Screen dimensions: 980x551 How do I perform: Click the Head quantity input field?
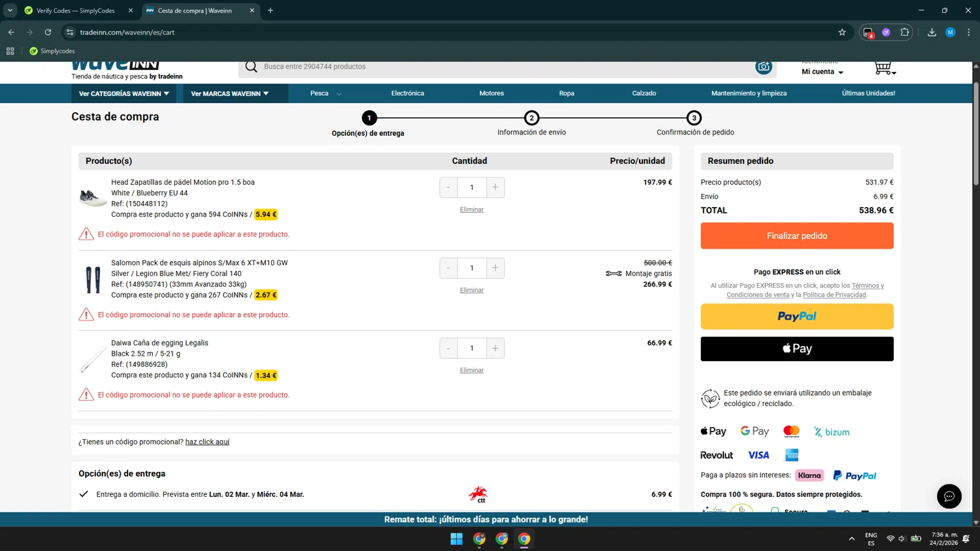point(472,187)
